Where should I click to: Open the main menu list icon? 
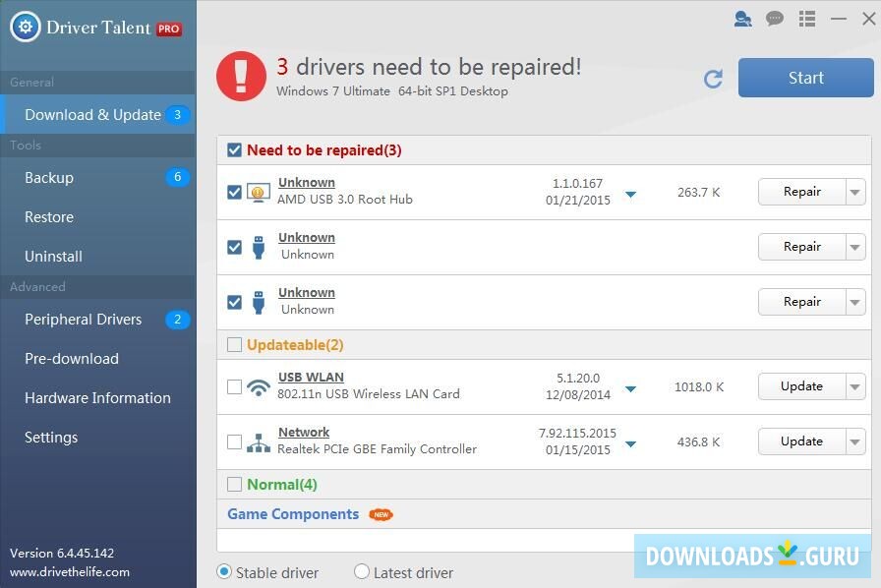coord(807,19)
